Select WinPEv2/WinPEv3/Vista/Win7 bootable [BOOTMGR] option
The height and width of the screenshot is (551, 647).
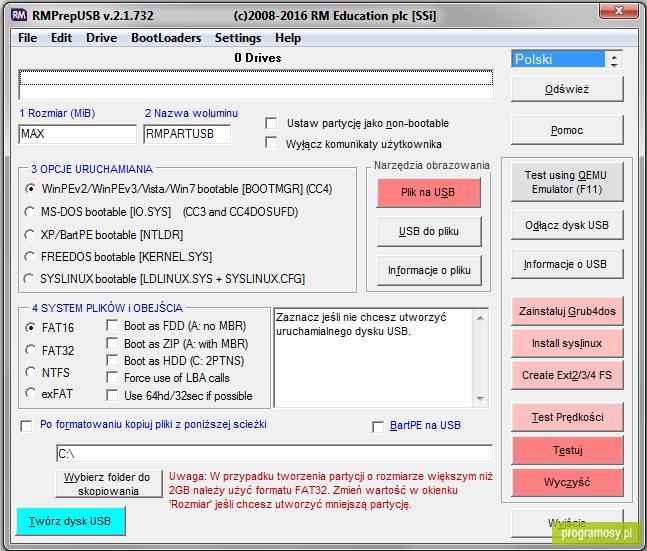point(30,189)
